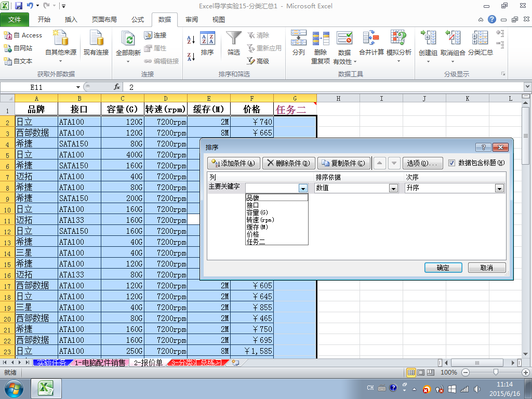Viewport: 532px width, 399px height.
Task: Import data from text file (自文本)
Action: pos(18,61)
